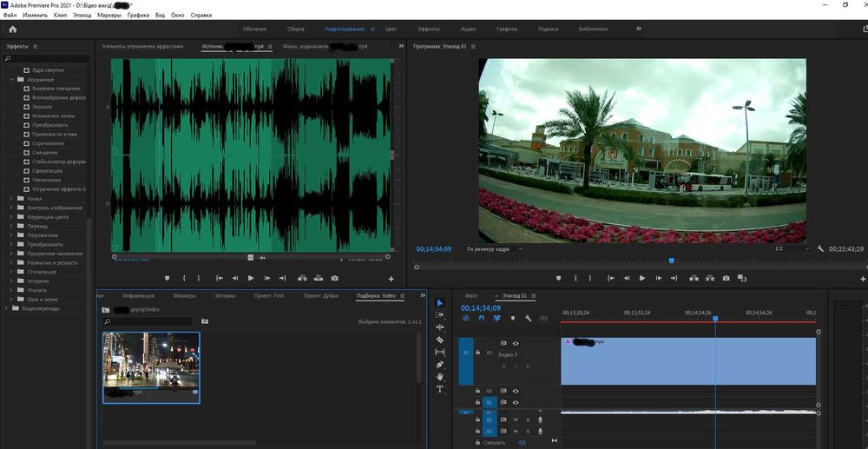Select the Razor tool in the tools panel
The width and height of the screenshot is (868, 449).
tap(440, 340)
